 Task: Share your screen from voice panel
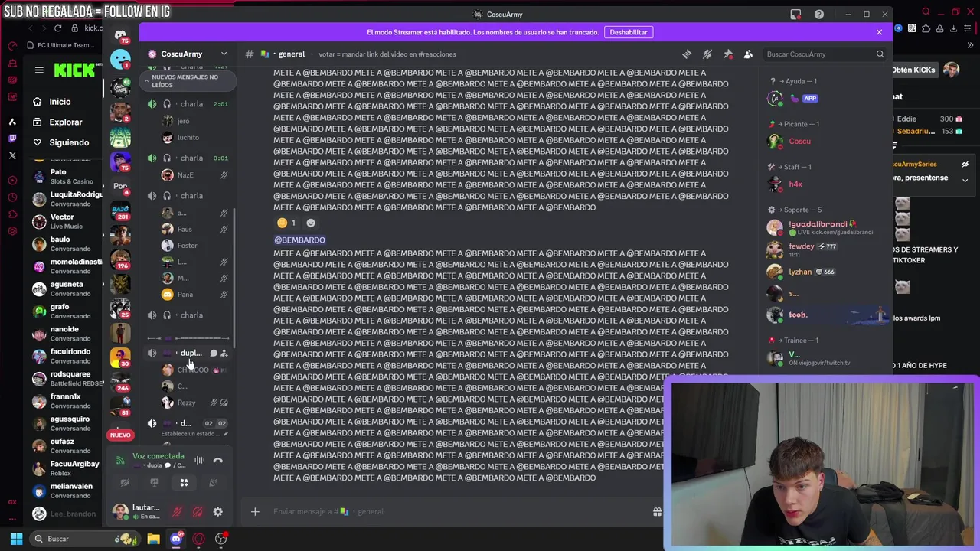[155, 483]
